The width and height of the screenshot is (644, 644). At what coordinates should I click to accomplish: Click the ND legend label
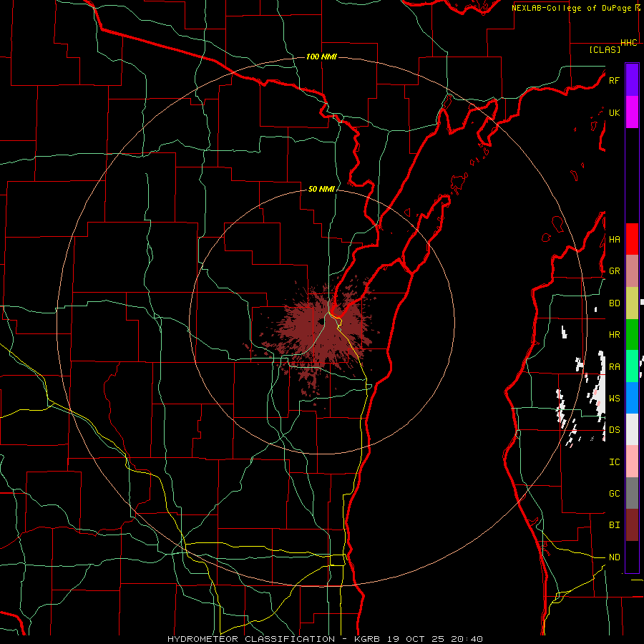pyautogui.click(x=614, y=557)
